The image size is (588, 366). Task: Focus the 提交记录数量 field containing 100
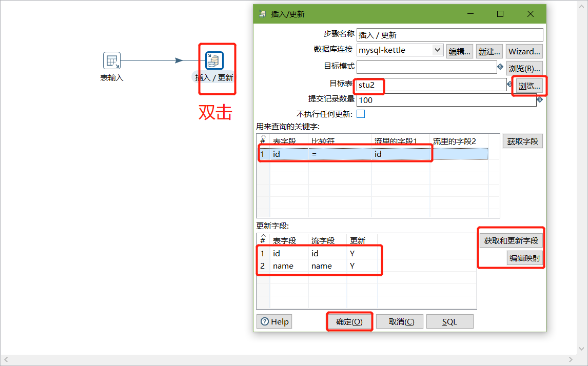pos(446,100)
